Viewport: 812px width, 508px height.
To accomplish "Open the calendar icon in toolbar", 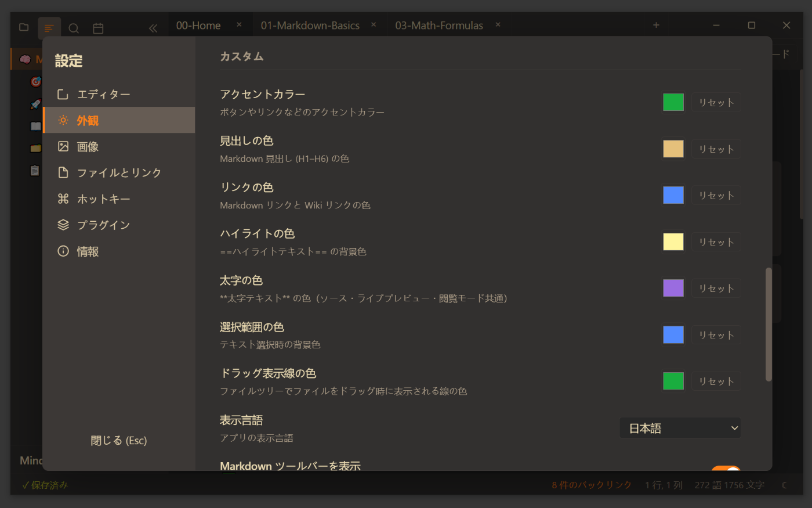I will (x=98, y=28).
